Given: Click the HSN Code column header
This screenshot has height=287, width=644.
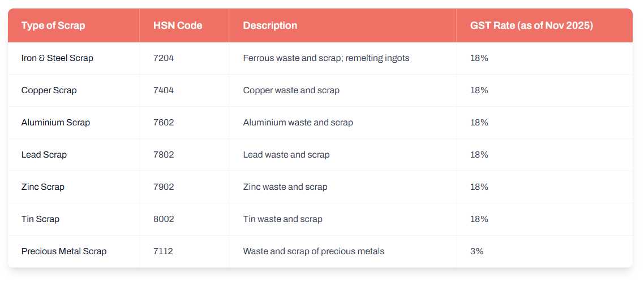Looking at the screenshot, I should 178,25.
